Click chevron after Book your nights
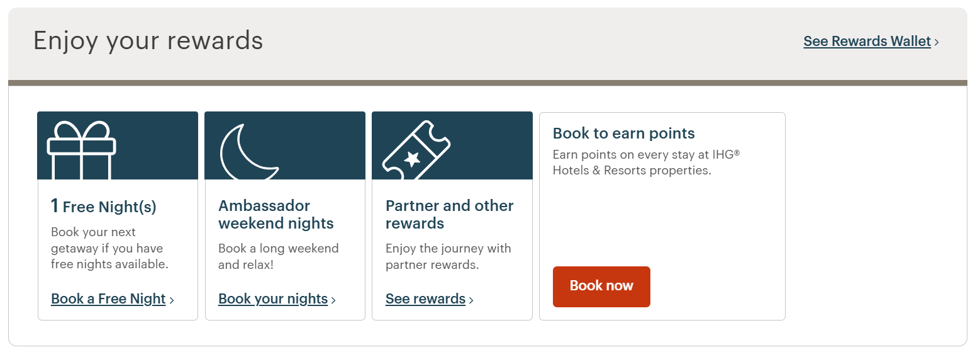The image size is (980, 352). pyautogui.click(x=333, y=300)
